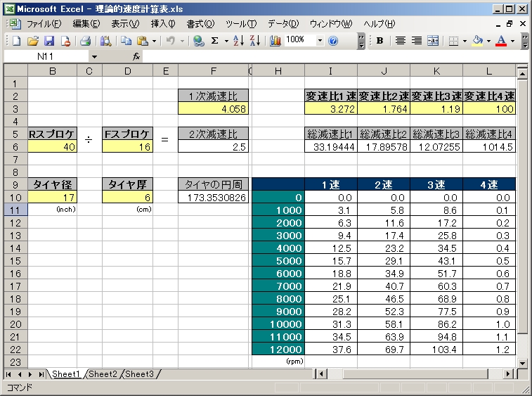Screen dimensions: 532x396
Task: Apply the red Font Color A
Action: point(501,41)
